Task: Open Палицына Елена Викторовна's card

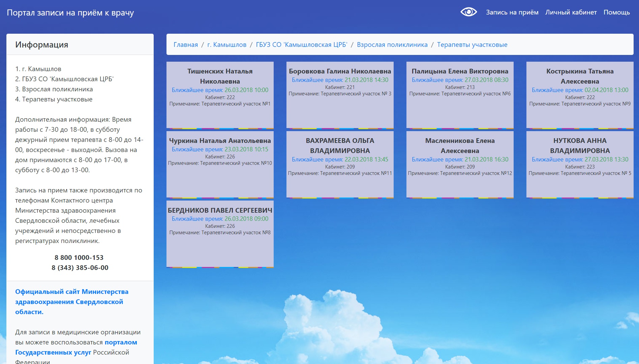Action: pos(460,95)
